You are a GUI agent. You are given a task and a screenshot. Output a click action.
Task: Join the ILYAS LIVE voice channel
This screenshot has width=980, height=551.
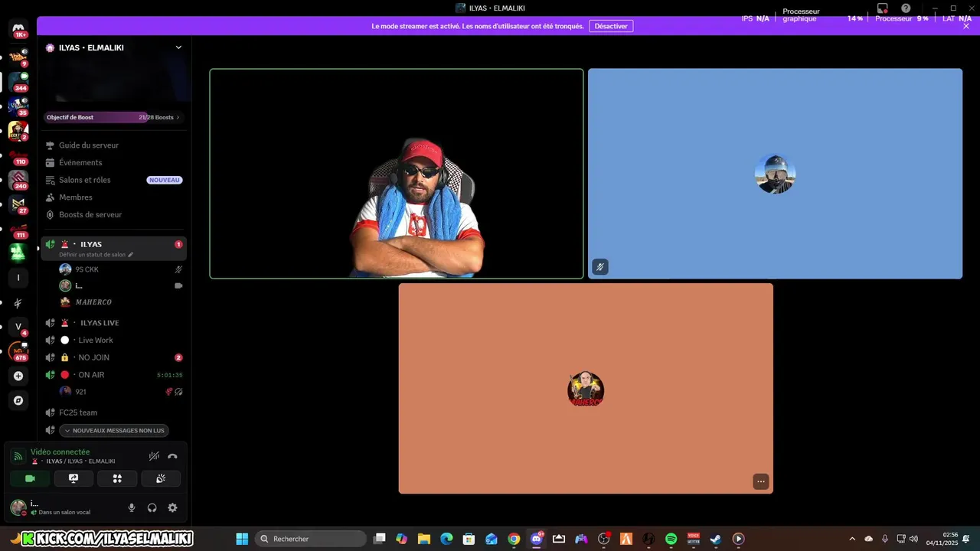pos(113,323)
